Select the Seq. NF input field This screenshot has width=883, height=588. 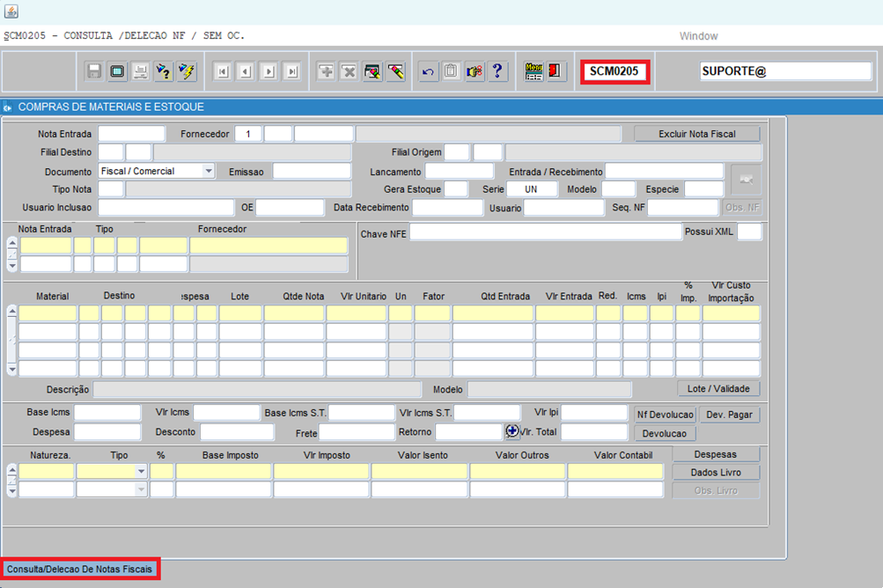tap(684, 207)
